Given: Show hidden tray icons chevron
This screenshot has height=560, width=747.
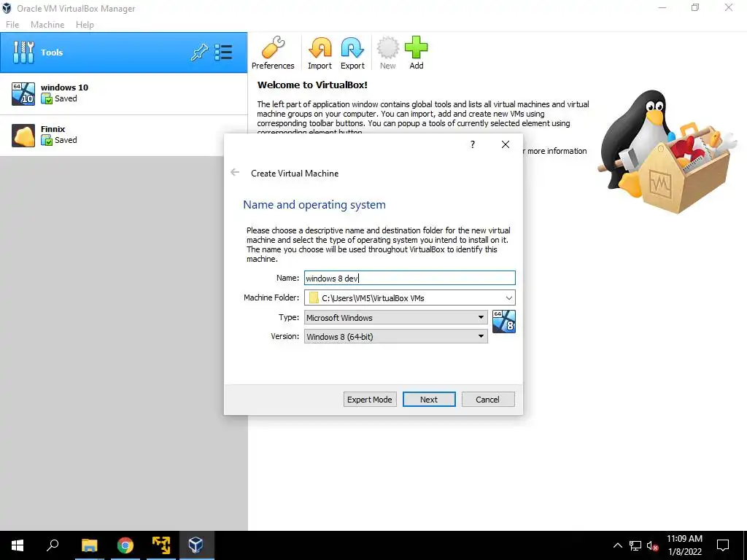Looking at the screenshot, I should click(x=617, y=545).
